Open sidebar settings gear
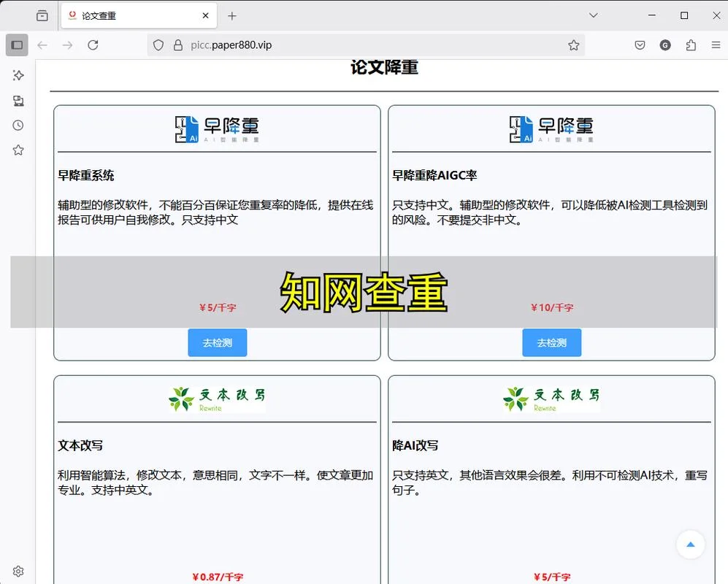728x584 pixels. (18, 571)
